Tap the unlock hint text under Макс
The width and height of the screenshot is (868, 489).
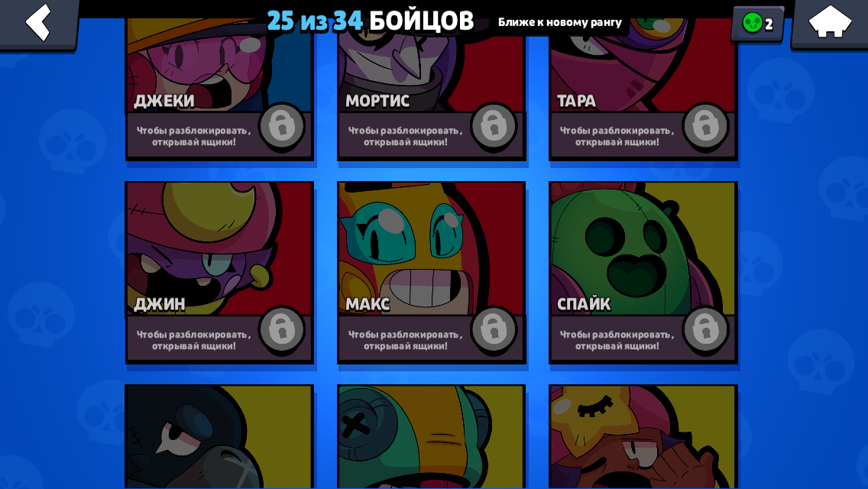pyautogui.click(x=405, y=340)
